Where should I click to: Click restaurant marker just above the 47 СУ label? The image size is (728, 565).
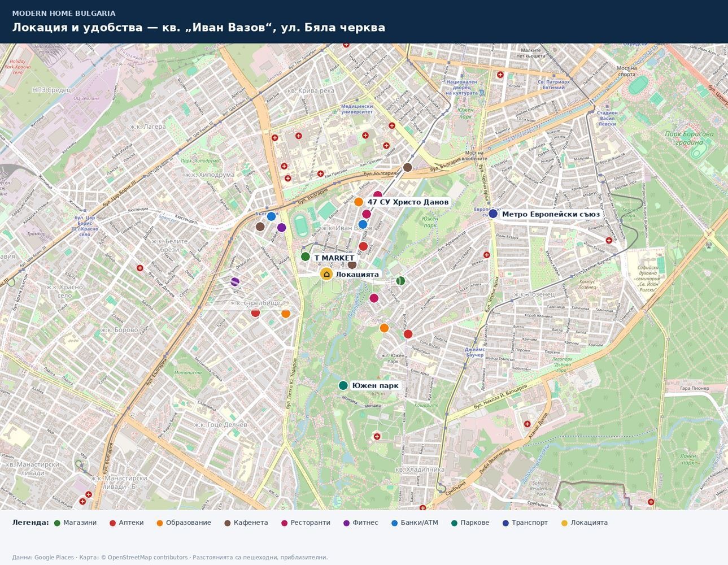tap(378, 195)
